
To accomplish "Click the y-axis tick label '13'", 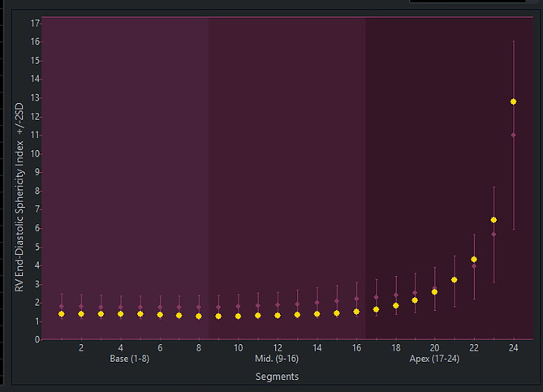I will (35, 98).
